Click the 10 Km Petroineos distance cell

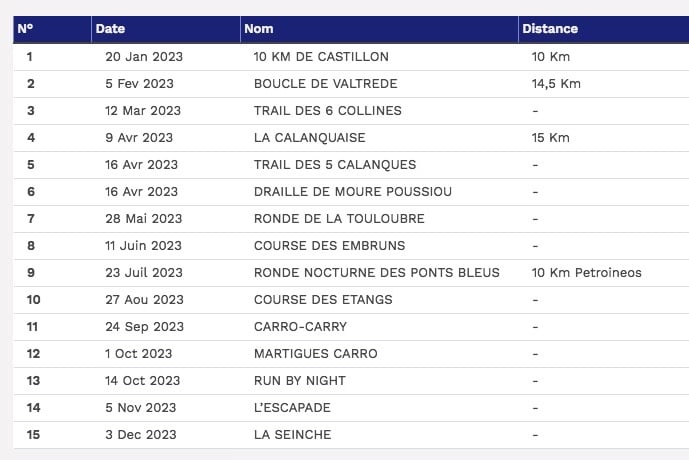(587, 273)
